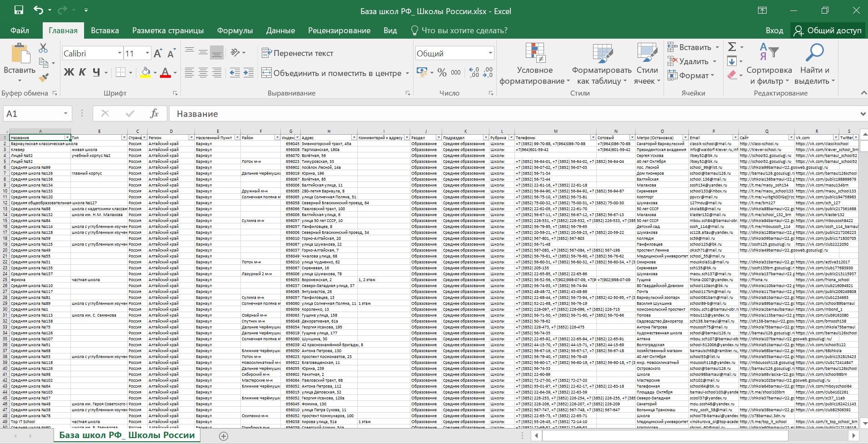Screen dimensions: 868x444
Task: Click the Вход sign-in link
Action: [774, 30]
